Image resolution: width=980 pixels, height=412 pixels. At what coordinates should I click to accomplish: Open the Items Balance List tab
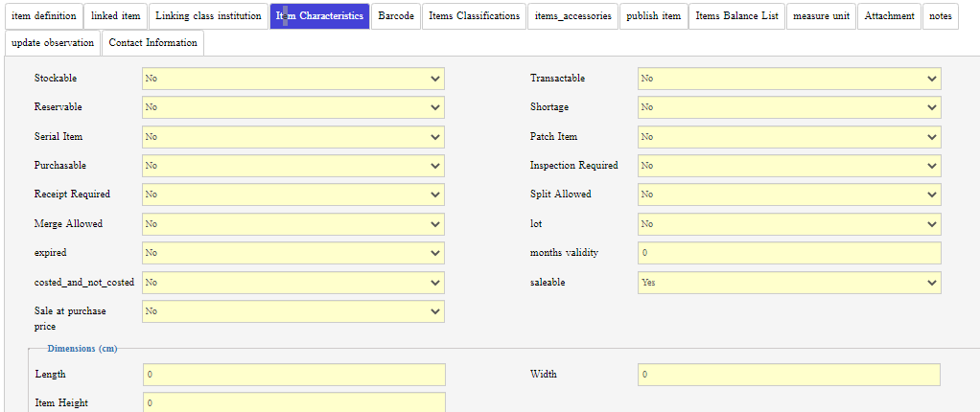coord(736,16)
